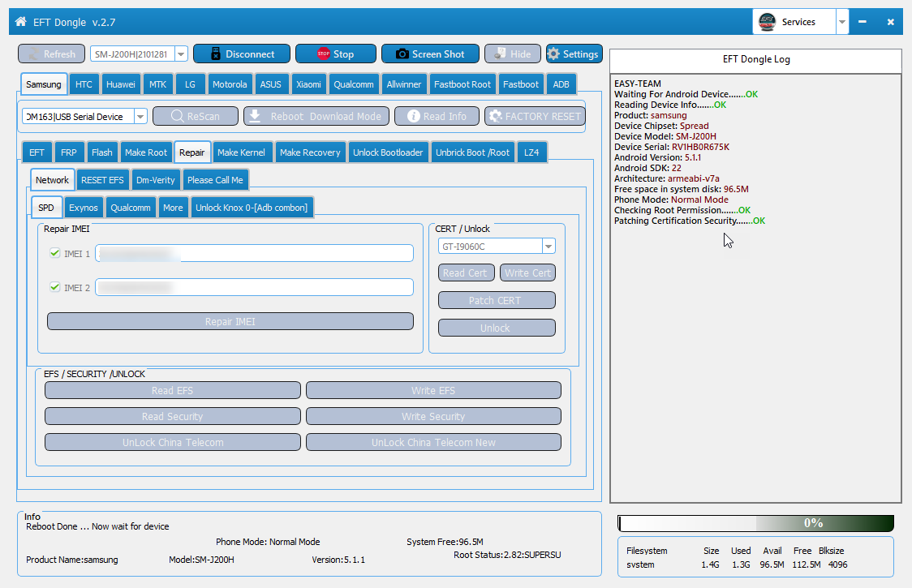Click the info icon on Read Info
The height and width of the screenshot is (588, 912).
click(x=414, y=116)
